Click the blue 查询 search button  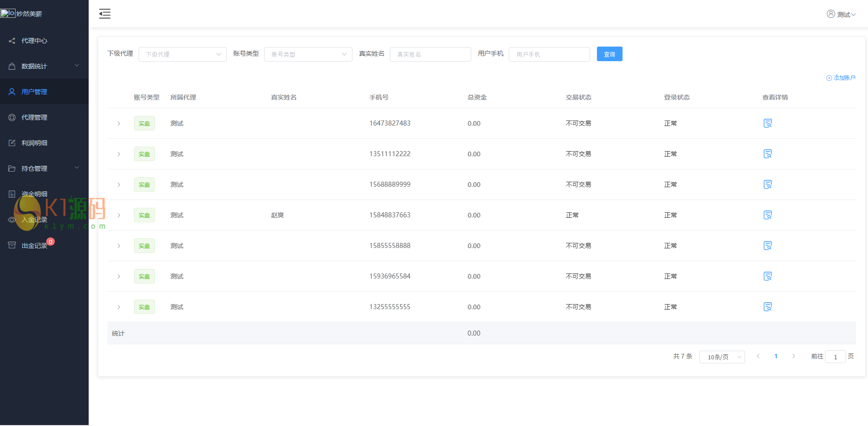point(609,54)
